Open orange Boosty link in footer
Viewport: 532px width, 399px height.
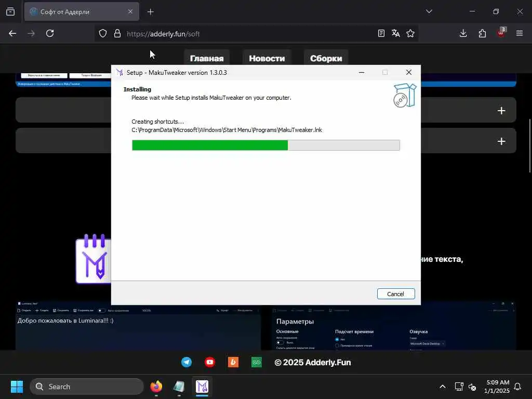233,362
